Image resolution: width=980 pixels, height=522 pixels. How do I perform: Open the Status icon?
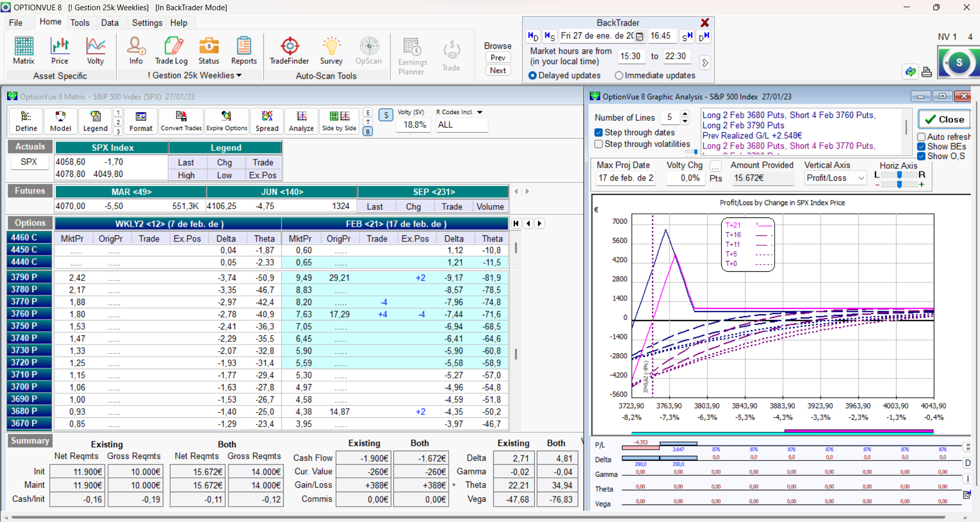click(x=209, y=50)
